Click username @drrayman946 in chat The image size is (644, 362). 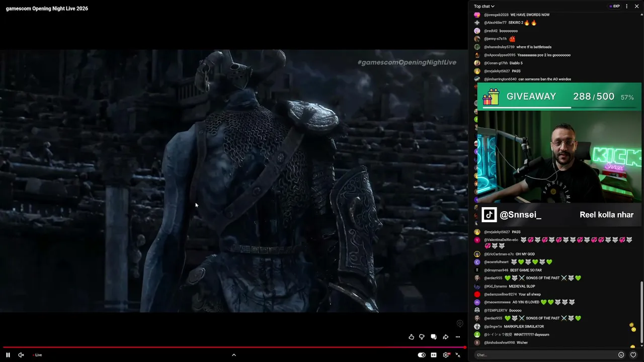[496, 270]
